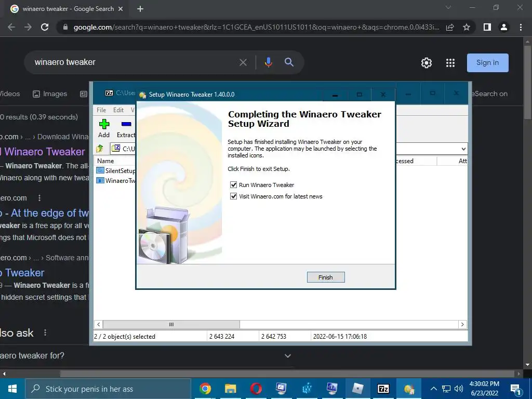
Task: Open options next to People also ask
Action: (x=45, y=333)
